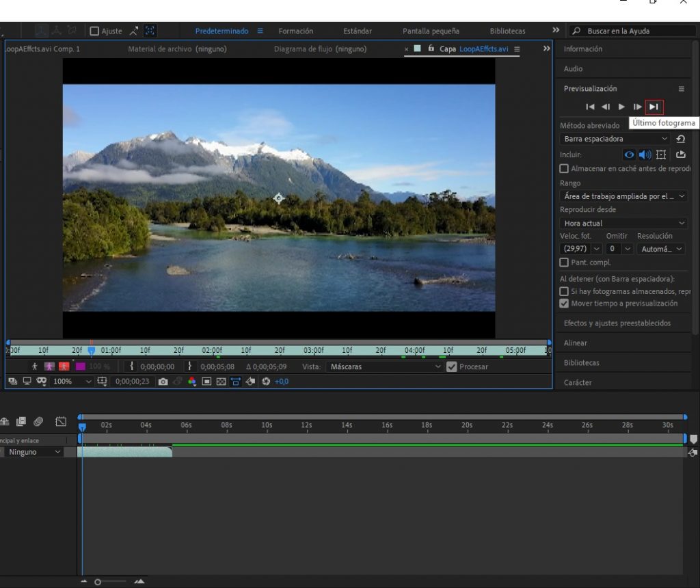
Task: Enable Pant. compl. option
Action: [564, 261]
